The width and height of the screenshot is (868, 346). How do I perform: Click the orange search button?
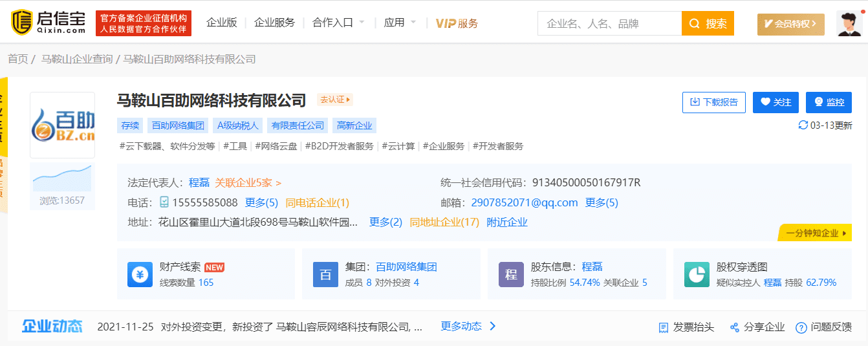tap(708, 23)
